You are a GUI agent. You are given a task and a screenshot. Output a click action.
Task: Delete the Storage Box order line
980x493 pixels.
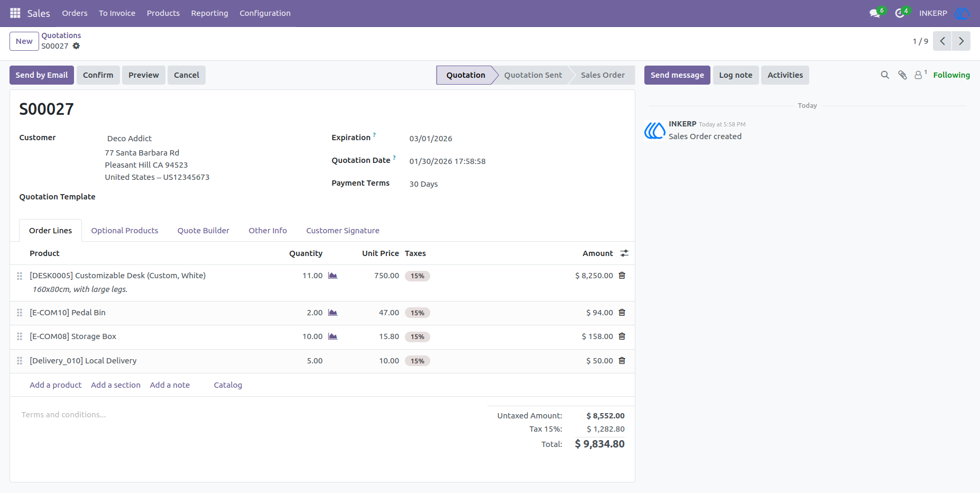622,336
